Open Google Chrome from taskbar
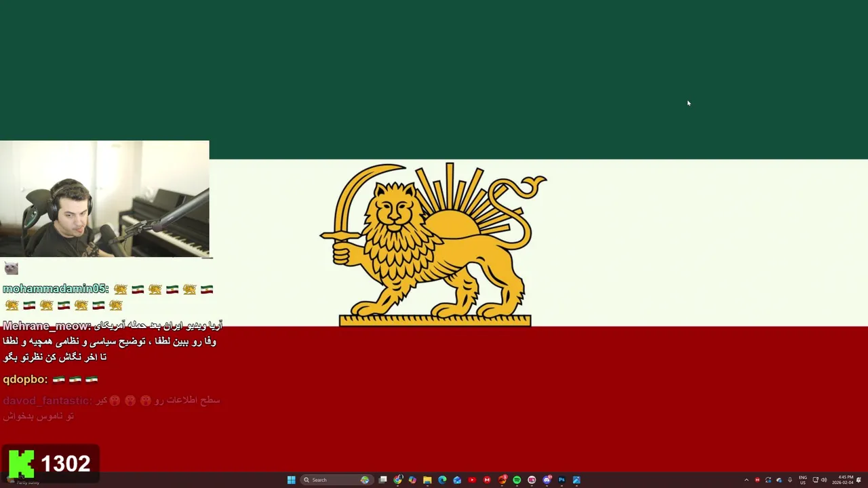This screenshot has width=868, height=488. (397, 480)
